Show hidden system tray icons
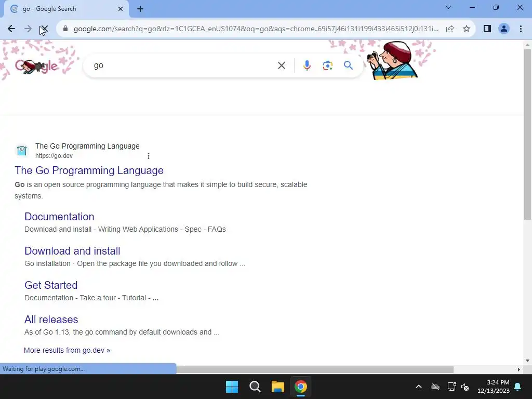 click(419, 387)
